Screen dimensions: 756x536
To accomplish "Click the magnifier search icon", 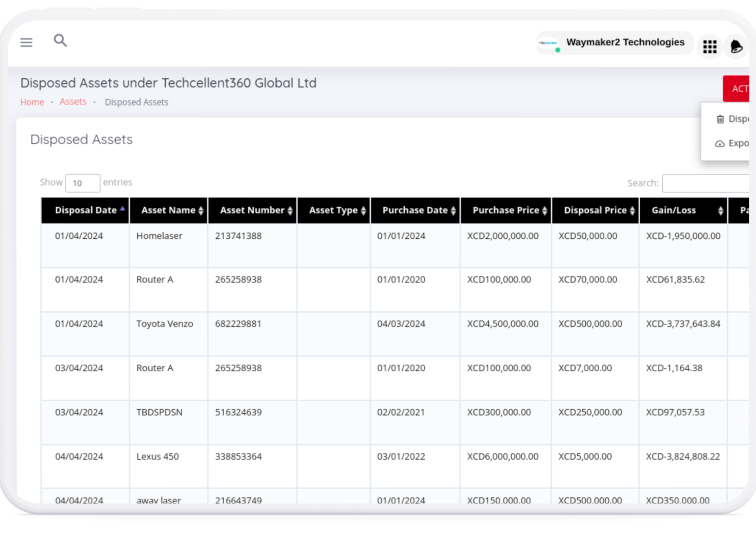I will point(60,41).
